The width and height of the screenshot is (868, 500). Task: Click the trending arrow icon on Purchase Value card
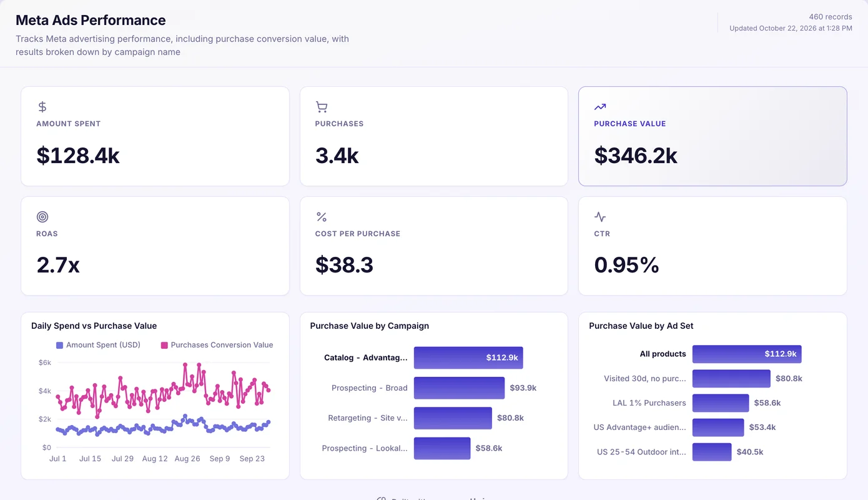point(600,107)
